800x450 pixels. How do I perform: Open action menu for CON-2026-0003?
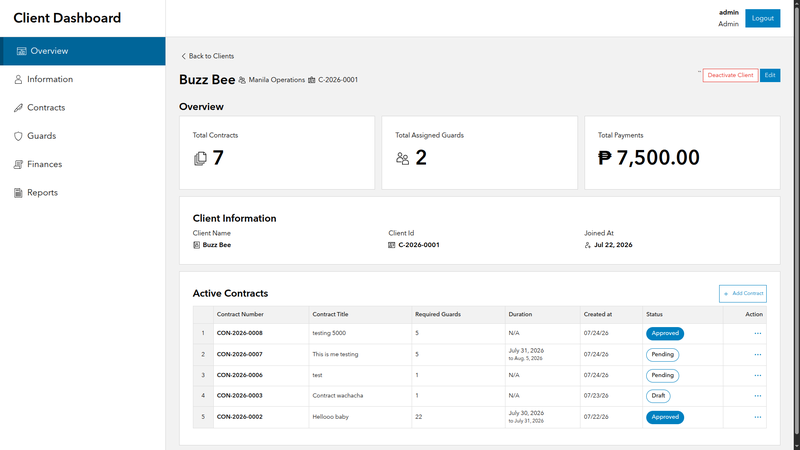click(x=758, y=396)
